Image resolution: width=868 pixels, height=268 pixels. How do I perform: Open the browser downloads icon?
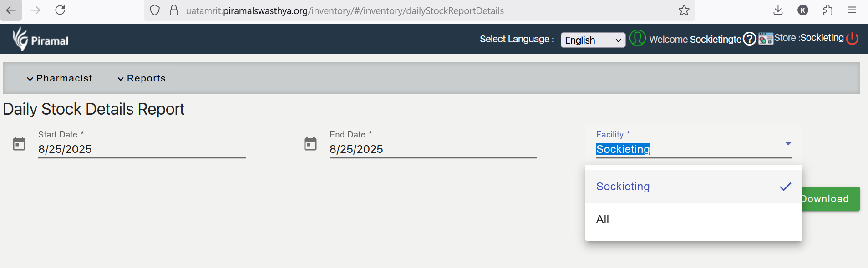coord(778,10)
